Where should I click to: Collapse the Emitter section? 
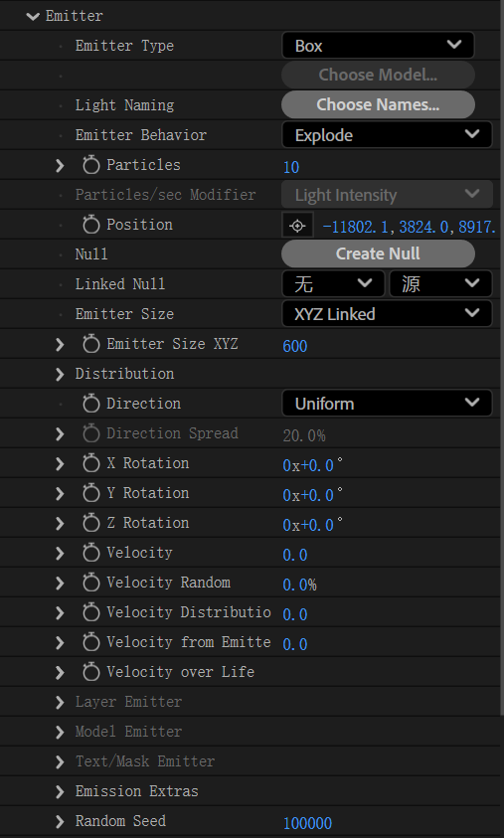pyautogui.click(x=33, y=16)
